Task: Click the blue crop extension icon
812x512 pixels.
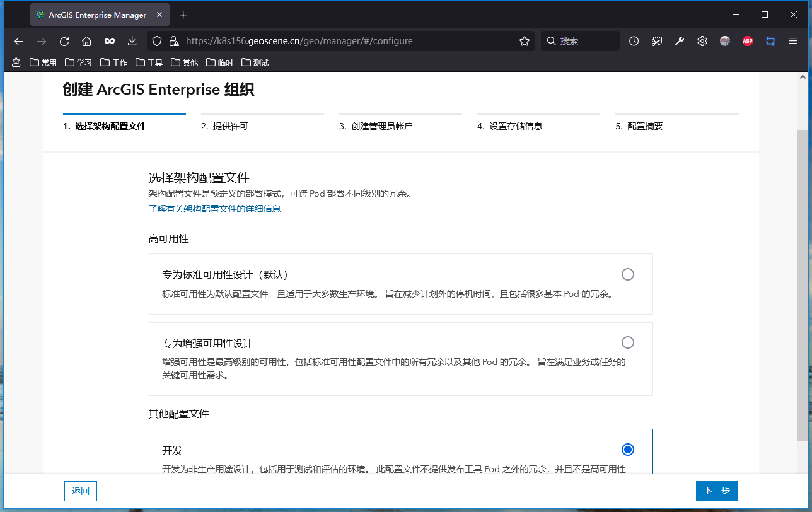Action: [x=770, y=41]
